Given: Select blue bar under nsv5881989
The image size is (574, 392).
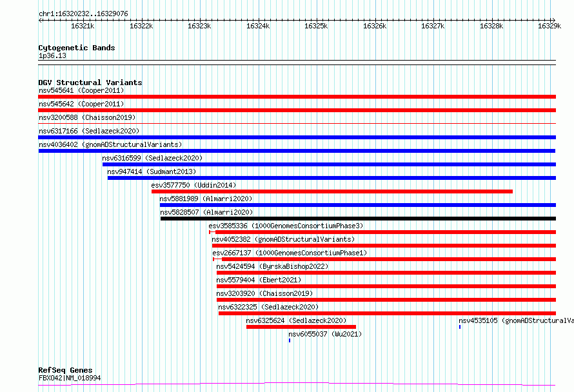Looking at the screenshot, I should coord(358,205).
